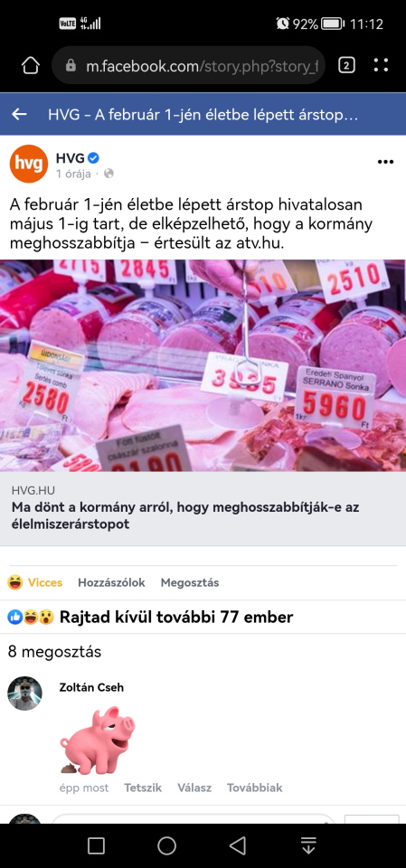Open the browser tab switcher showing 2
Screen dimensions: 406x868
[346, 66]
